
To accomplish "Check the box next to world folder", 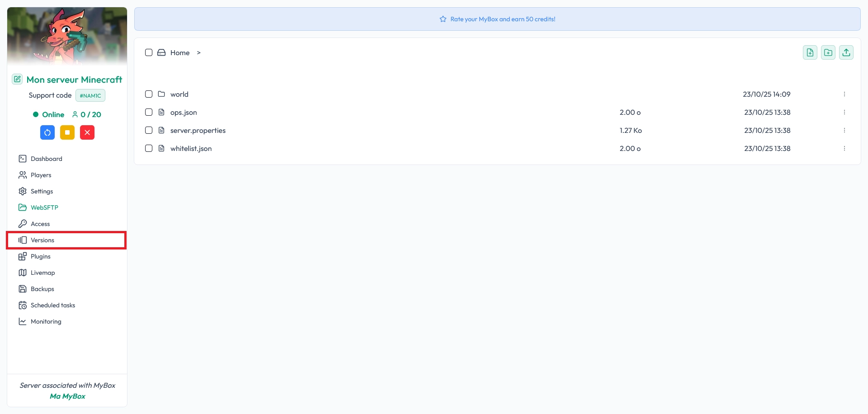I will [x=149, y=94].
